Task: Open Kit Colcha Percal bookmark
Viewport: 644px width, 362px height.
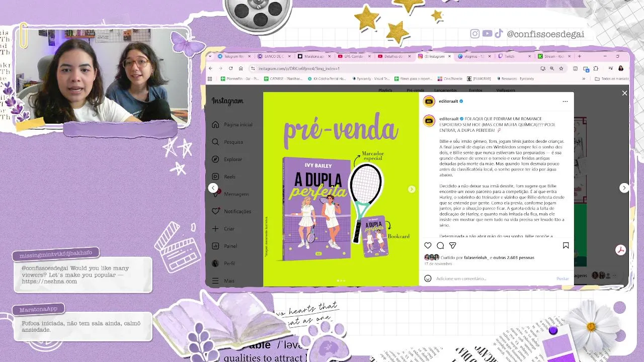Action: coord(326,78)
